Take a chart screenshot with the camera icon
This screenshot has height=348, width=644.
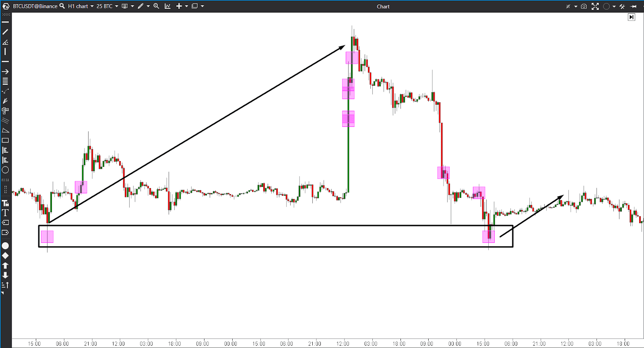pos(584,6)
